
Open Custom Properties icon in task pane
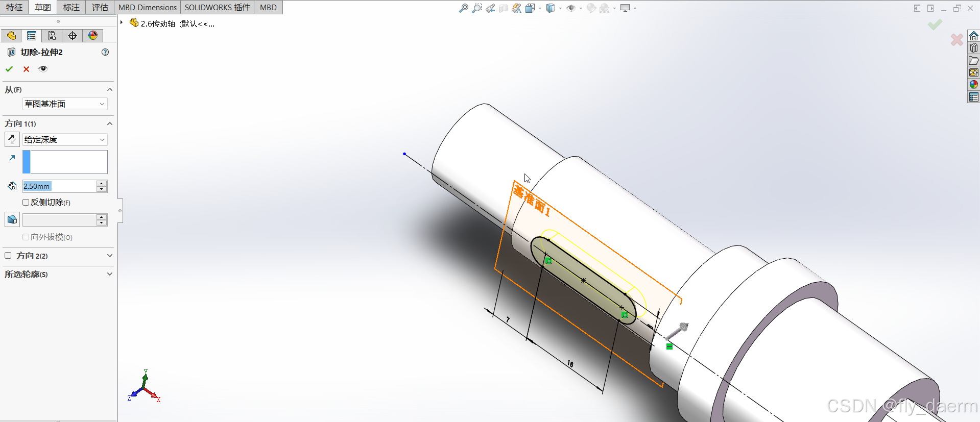[974, 97]
